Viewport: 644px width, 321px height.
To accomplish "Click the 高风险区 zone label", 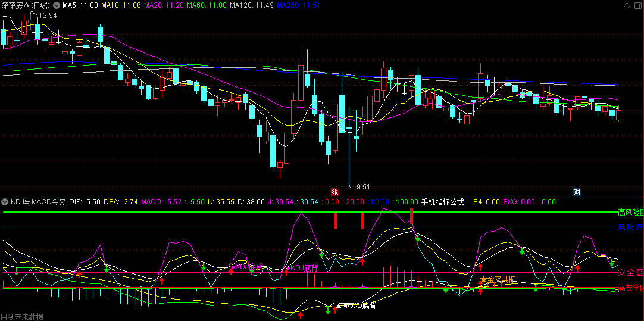I will [x=630, y=212].
